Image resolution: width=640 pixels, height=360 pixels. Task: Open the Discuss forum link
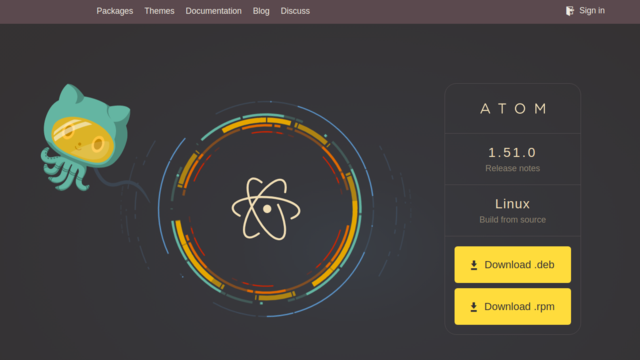(x=295, y=11)
